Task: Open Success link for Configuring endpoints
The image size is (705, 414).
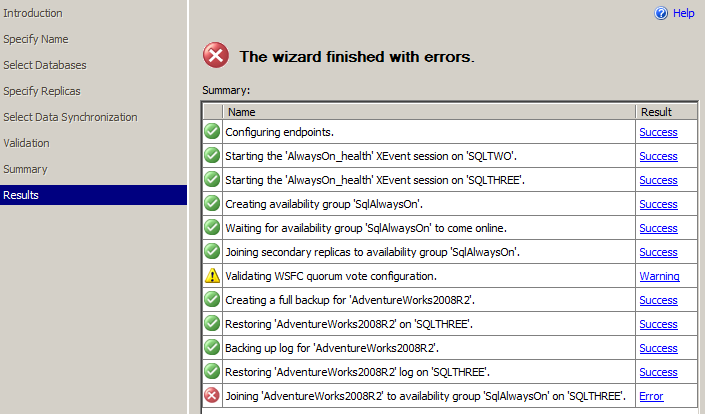Action: [658, 132]
